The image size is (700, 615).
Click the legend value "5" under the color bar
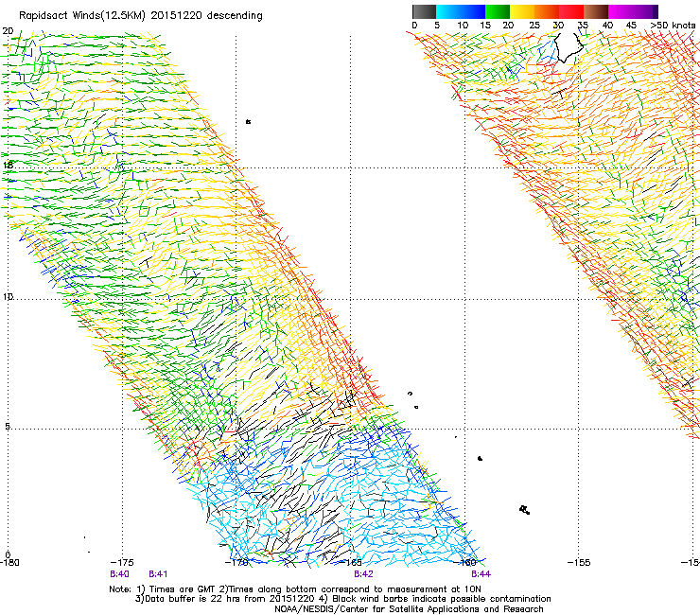point(437,26)
